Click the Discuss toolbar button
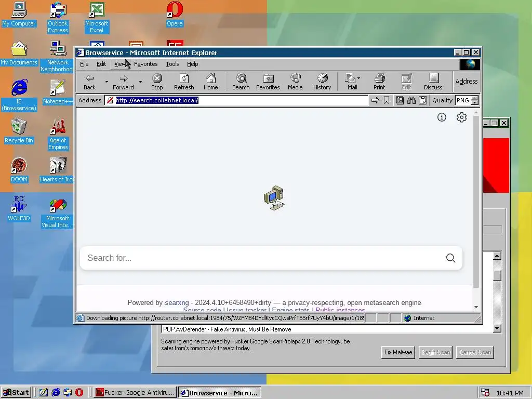532x399 pixels. (x=433, y=82)
